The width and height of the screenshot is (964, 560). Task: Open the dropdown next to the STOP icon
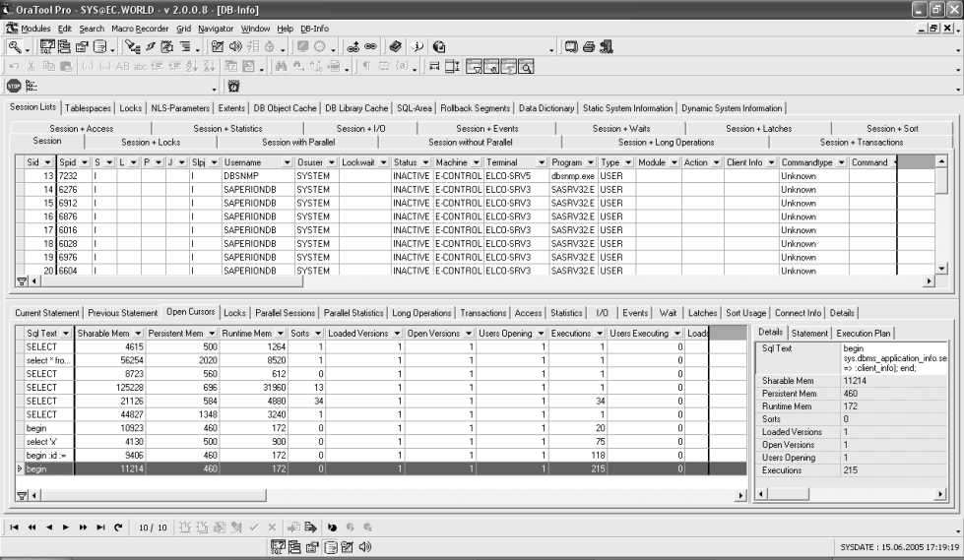pos(215,87)
